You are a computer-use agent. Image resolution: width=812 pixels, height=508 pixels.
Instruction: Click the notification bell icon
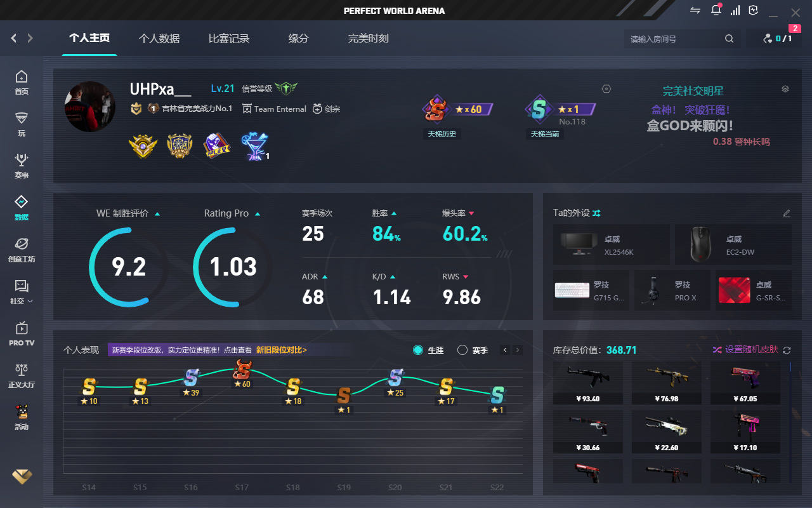(x=716, y=10)
